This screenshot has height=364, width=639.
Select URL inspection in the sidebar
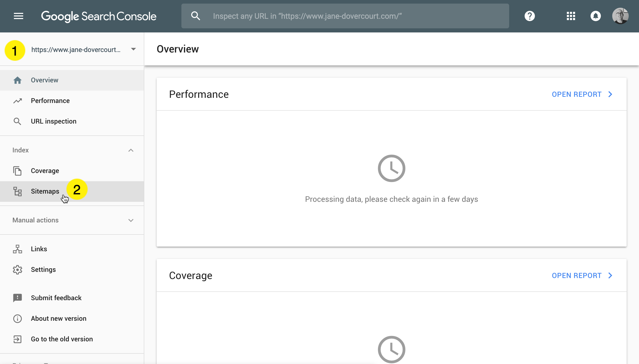point(54,122)
